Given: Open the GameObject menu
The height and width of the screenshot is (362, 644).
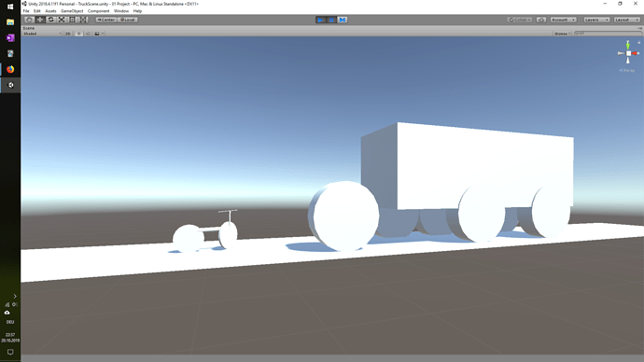Looking at the screenshot, I should (x=72, y=11).
